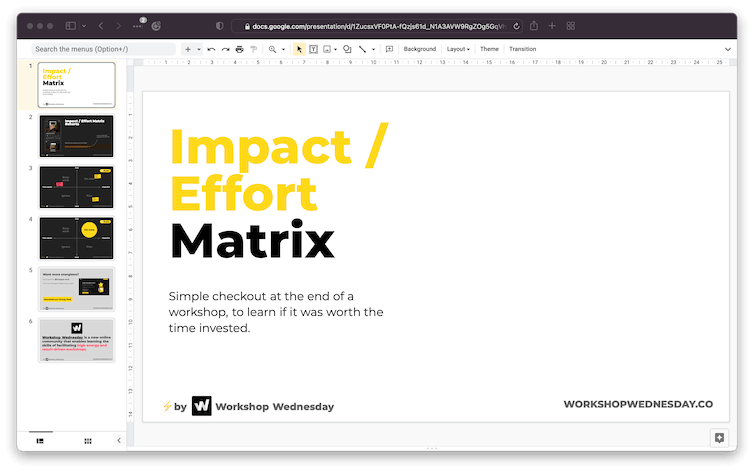Image resolution: width=754 pixels, height=472 pixels.
Task: Undo the last action
Action: [211, 49]
